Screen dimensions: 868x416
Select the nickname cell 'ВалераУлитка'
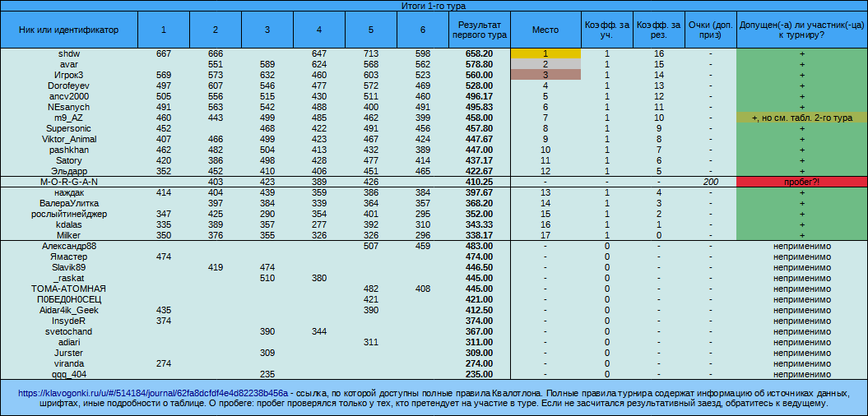click(68, 204)
